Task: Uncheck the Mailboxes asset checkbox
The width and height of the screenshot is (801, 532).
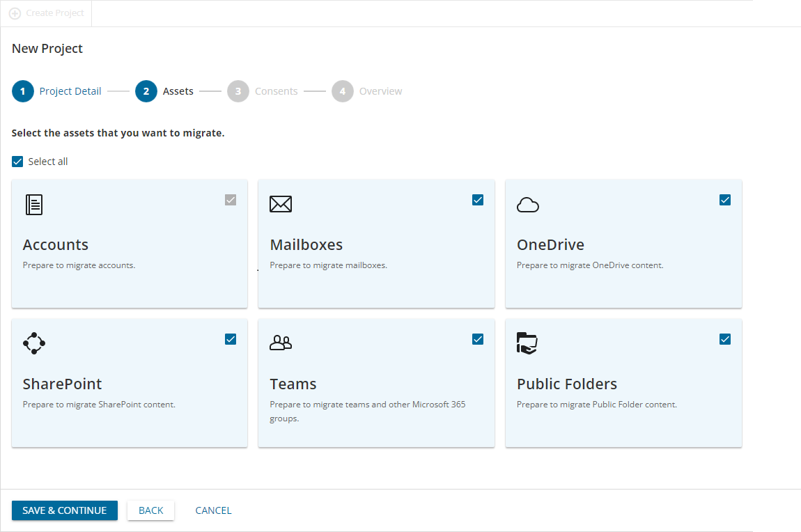Action: click(478, 200)
